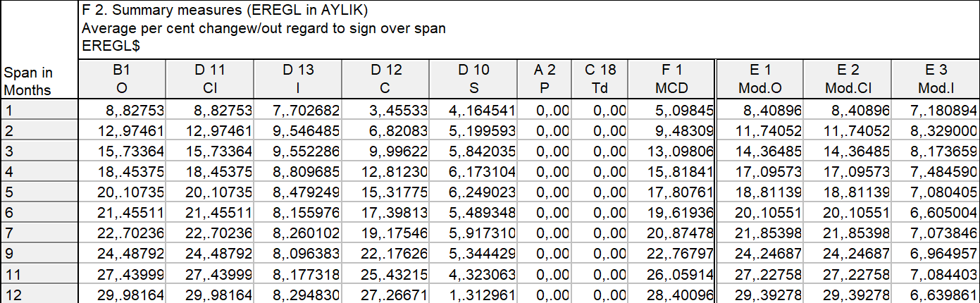Screen dimensions: 980x303
Task: Select row header for span 1
Action: pyautogui.click(x=39, y=109)
